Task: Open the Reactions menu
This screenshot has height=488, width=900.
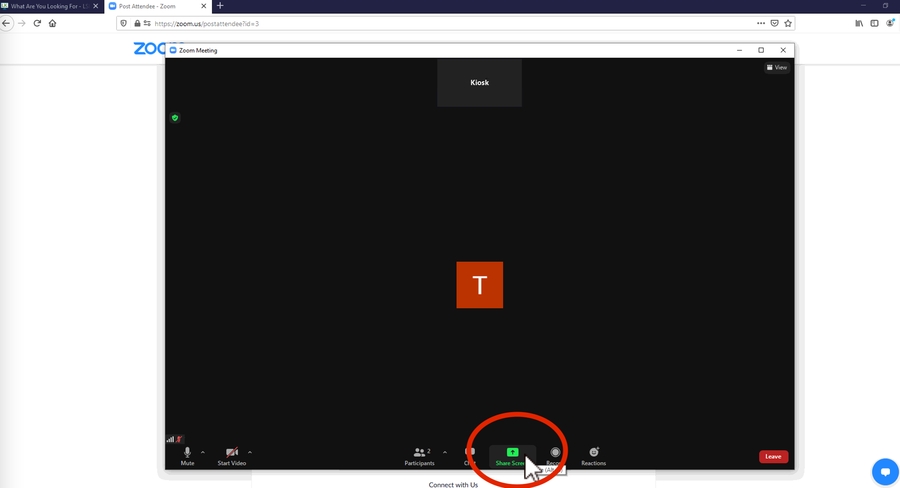Action: click(594, 455)
